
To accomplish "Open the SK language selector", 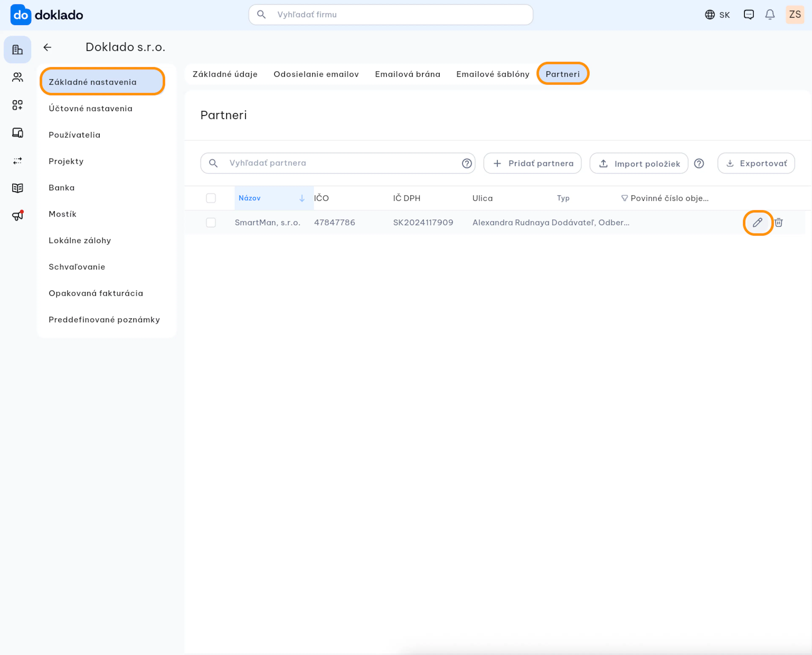I will point(717,15).
